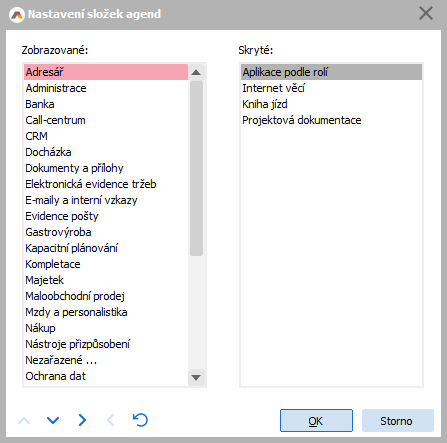Confirm with the OK button
This screenshot has height=443, width=447.
316,421
